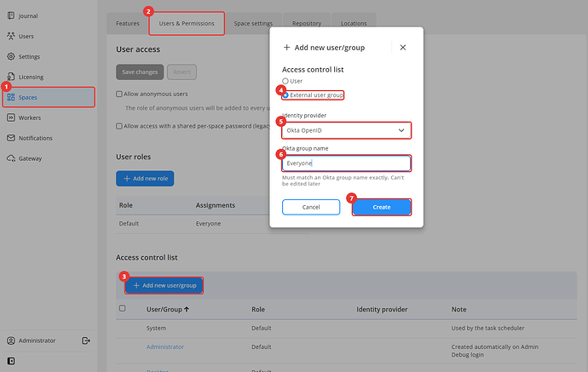Switch to the Repository tab

[307, 23]
